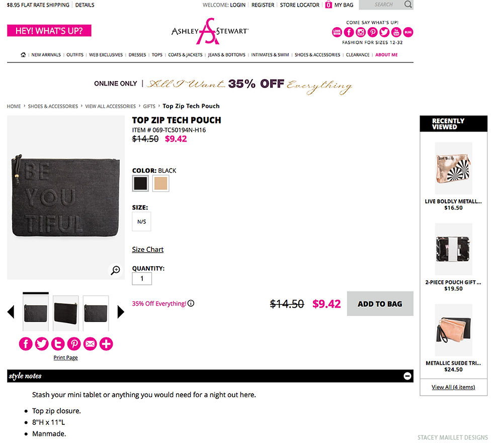The image size is (493, 448).
Task: Open the Size Chart link
Action: (148, 250)
